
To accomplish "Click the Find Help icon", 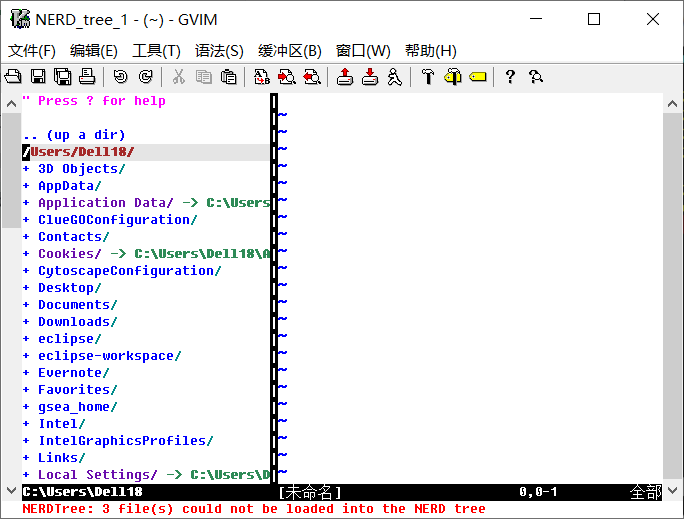I will tap(536, 77).
